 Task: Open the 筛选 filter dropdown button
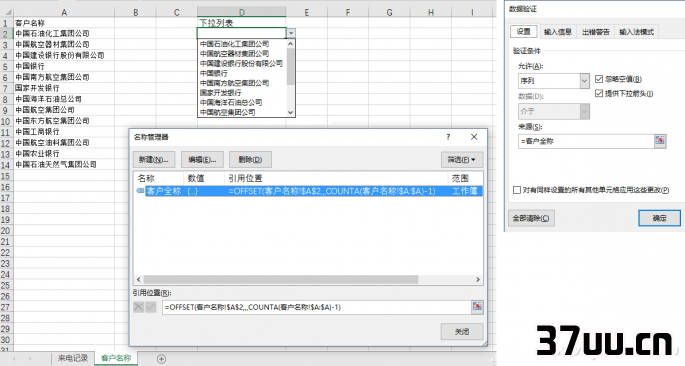coord(462,160)
